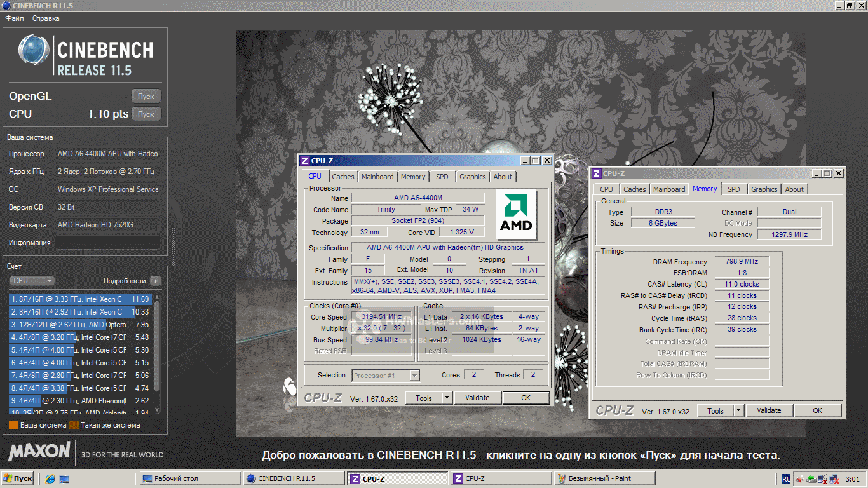Select ranking row 3 AMD Optero 7.95
868x488 pixels.
[x=80, y=325]
